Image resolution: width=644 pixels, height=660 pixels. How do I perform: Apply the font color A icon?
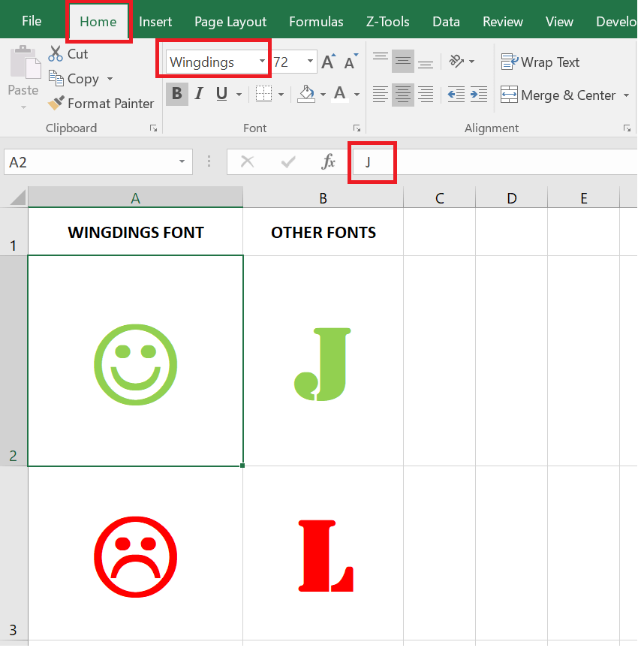tap(340, 94)
